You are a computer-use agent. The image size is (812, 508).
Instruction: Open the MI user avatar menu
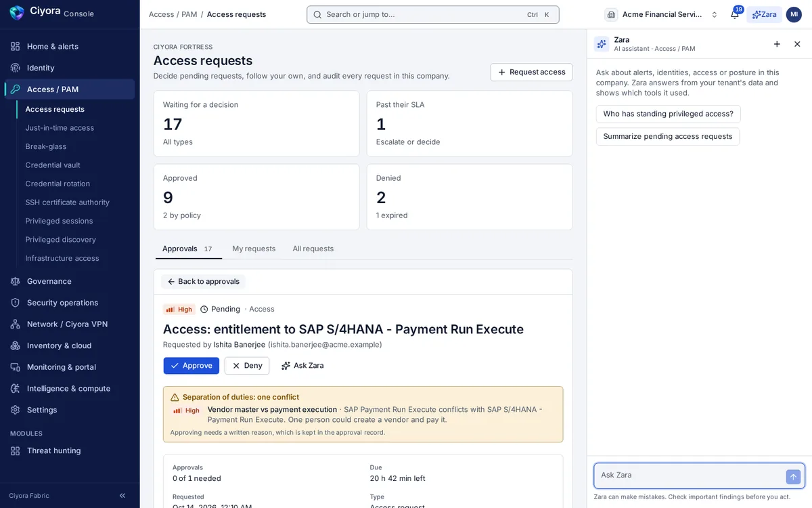pos(794,14)
